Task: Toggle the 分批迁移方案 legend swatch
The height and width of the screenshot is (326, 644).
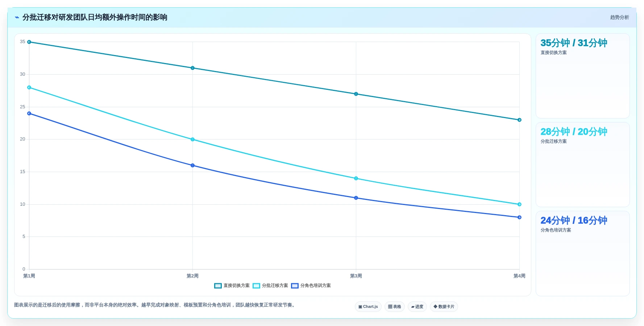Action: point(256,286)
